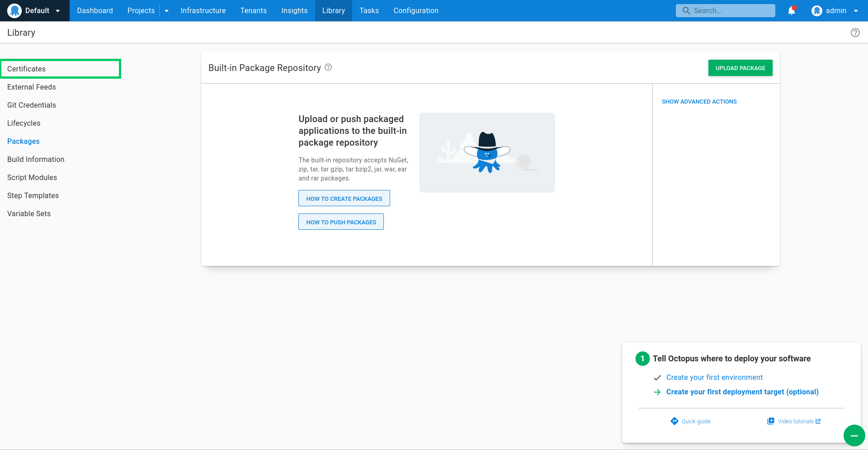The height and width of the screenshot is (450, 868).
Task: Open the Infrastructure tab
Action: point(203,10)
